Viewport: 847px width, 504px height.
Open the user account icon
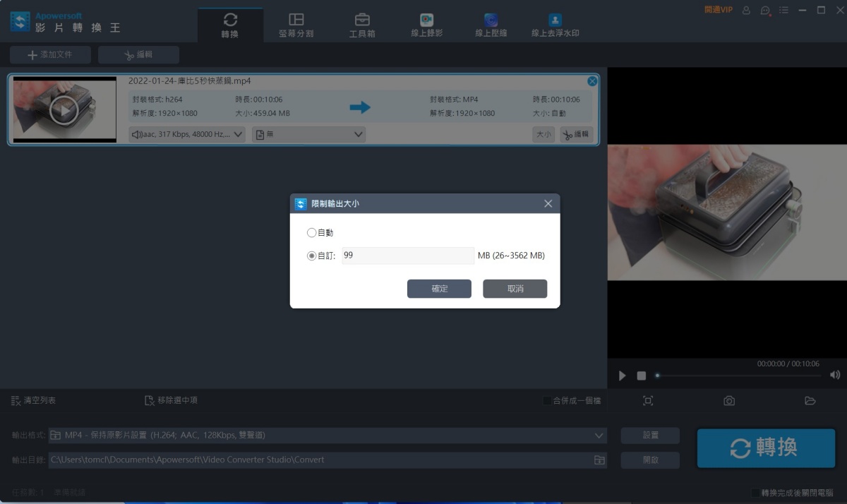click(746, 11)
